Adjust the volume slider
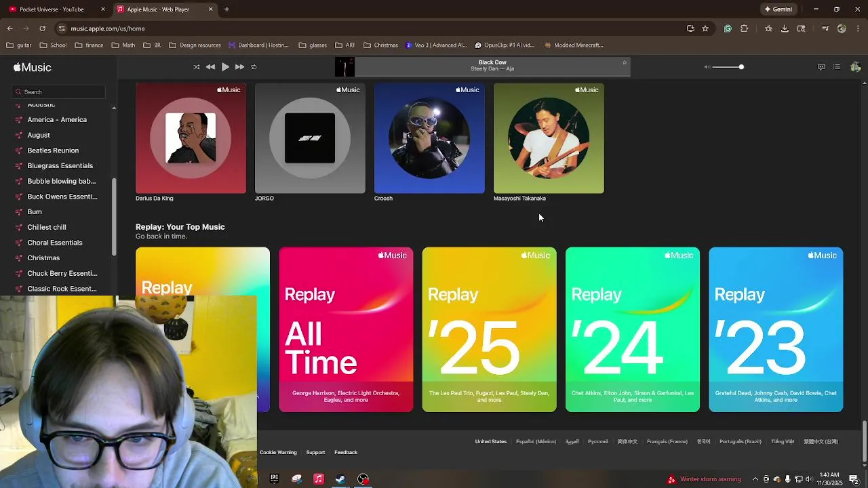Screen dimensions: 868x488 point(728,67)
